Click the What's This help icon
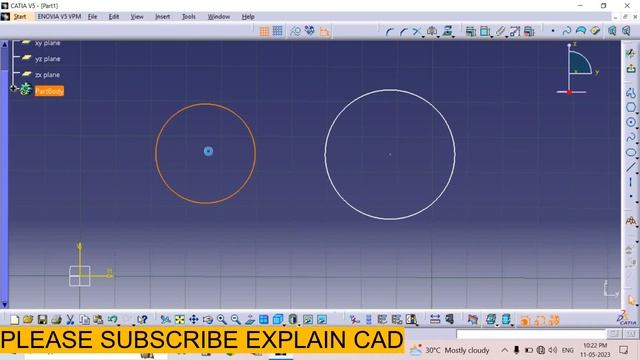640x360 pixels. (142, 320)
